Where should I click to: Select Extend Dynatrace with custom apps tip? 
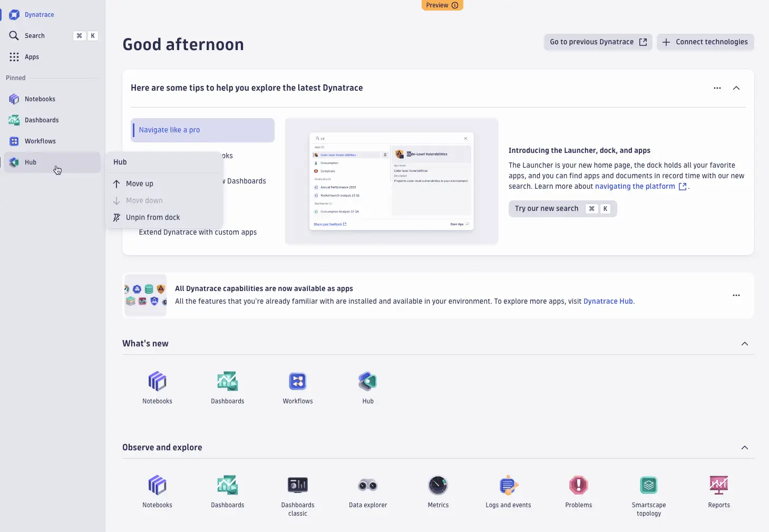[198, 232]
